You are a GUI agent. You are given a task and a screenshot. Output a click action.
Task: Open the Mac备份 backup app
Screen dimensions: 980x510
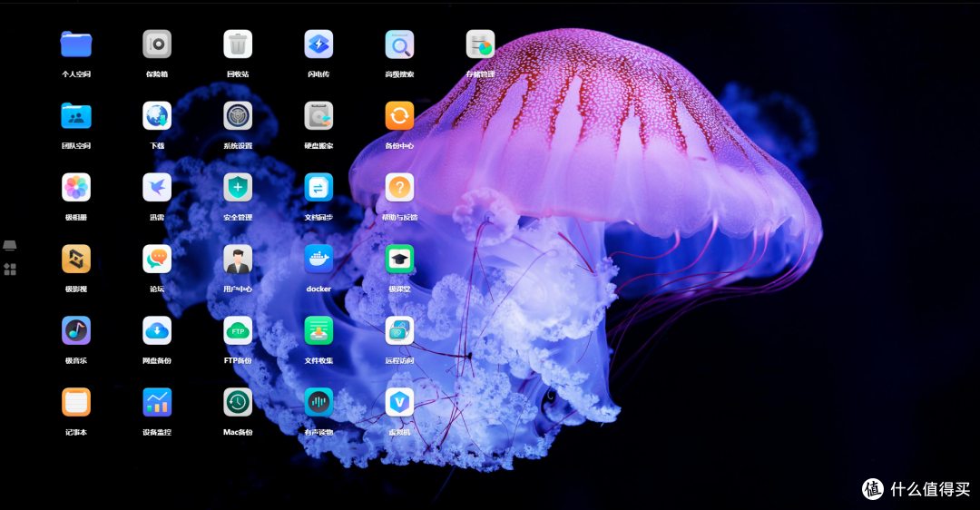238,403
